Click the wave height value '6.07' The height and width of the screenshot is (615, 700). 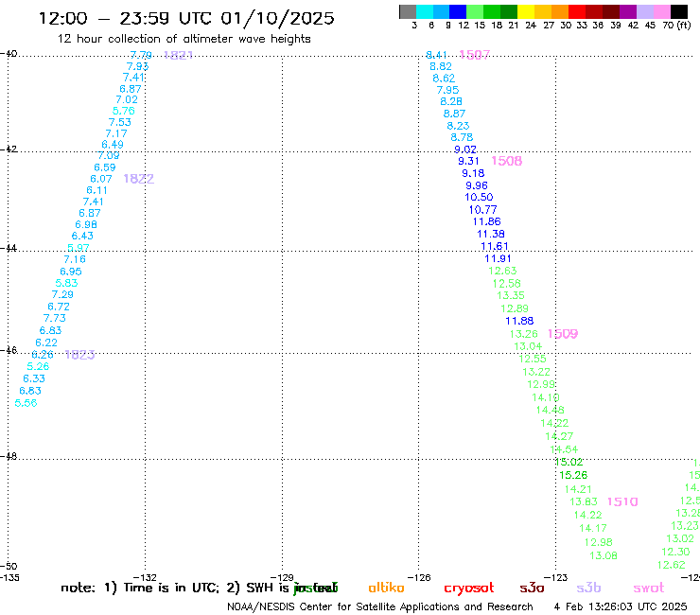click(101, 179)
